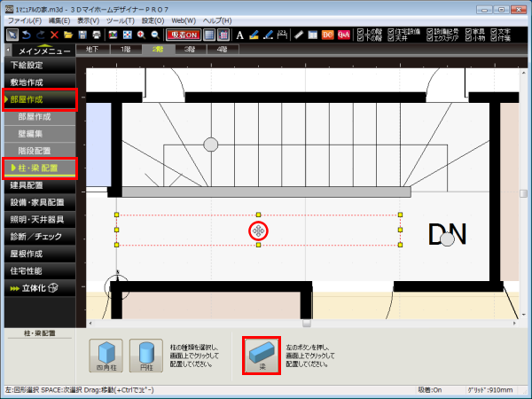The height and width of the screenshot is (399, 532).
Task: Toggle the 上の階 checkbox
Action: pos(360,29)
